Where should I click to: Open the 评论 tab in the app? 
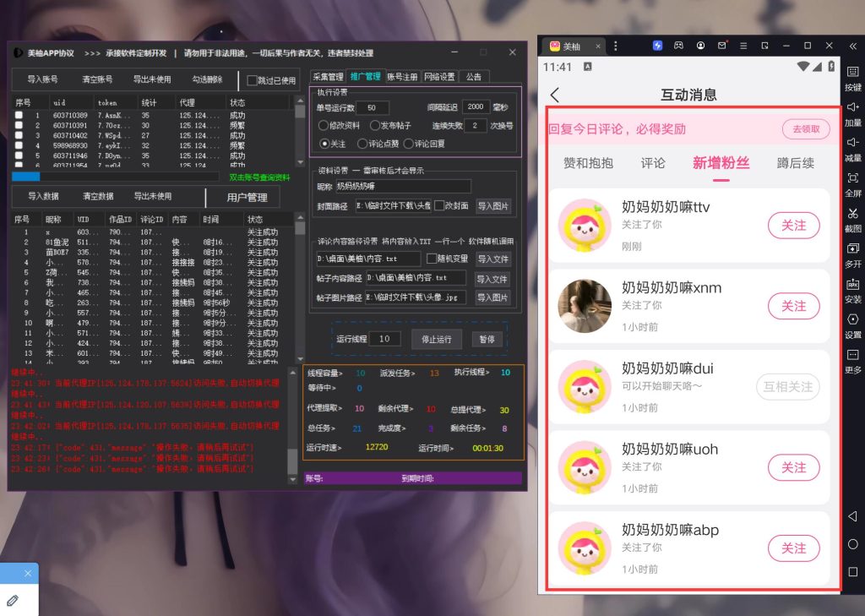652,163
